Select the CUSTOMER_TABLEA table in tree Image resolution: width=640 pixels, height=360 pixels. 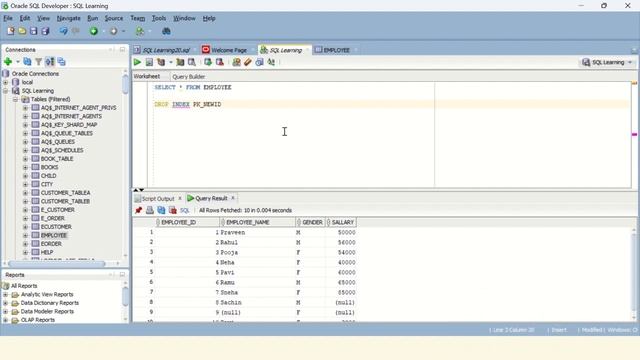[x=65, y=193]
